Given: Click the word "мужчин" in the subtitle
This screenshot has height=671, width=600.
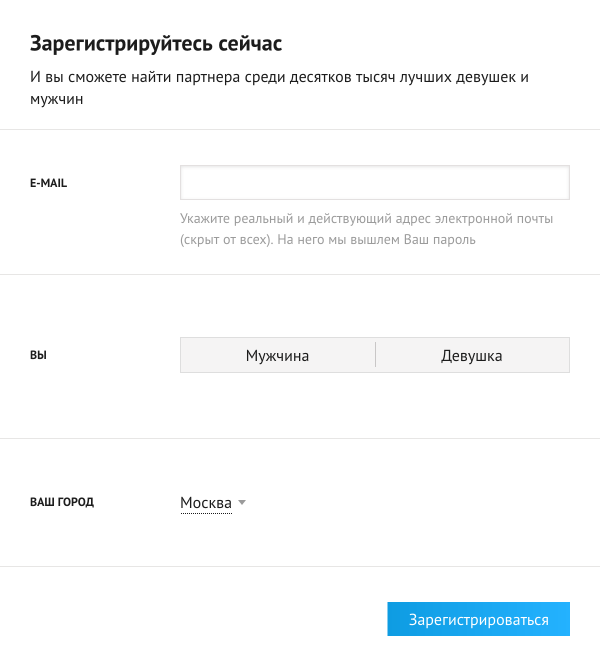Looking at the screenshot, I should pos(57,100).
